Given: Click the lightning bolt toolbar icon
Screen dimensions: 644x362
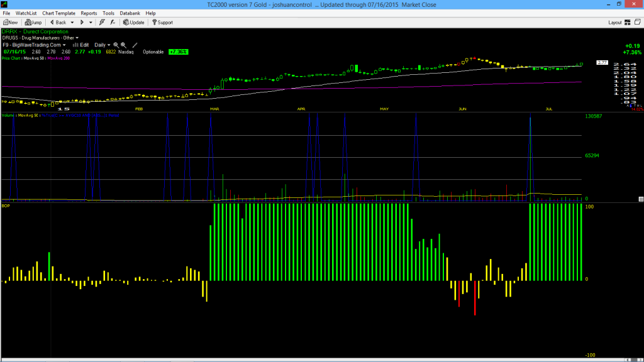Looking at the screenshot, I should 102,23.
